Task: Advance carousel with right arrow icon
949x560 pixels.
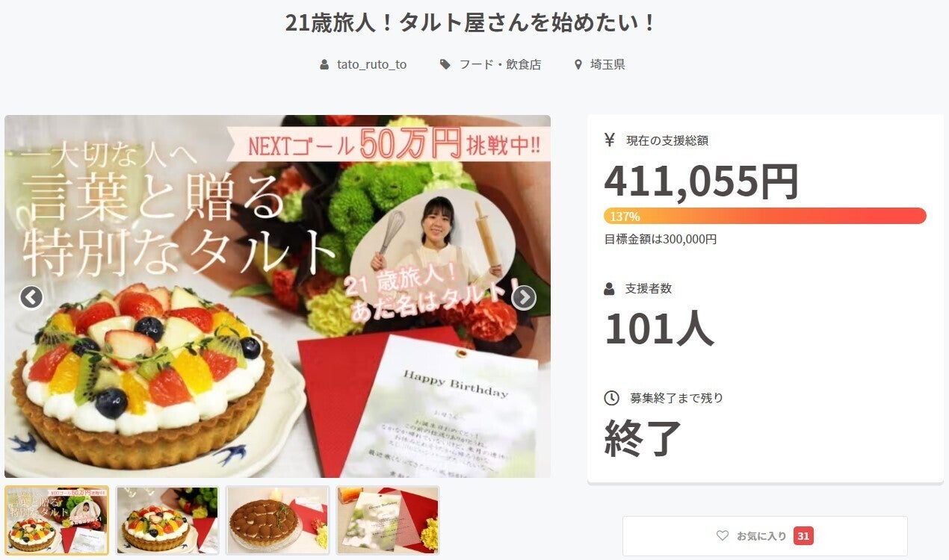Action: pyautogui.click(x=524, y=297)
